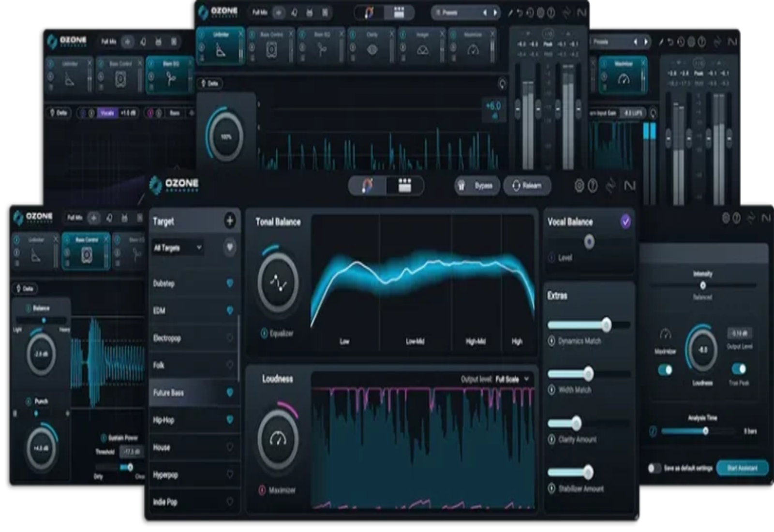Click the Start Assistant button
Screen dimensions: 774x532
tap(742, 468)
